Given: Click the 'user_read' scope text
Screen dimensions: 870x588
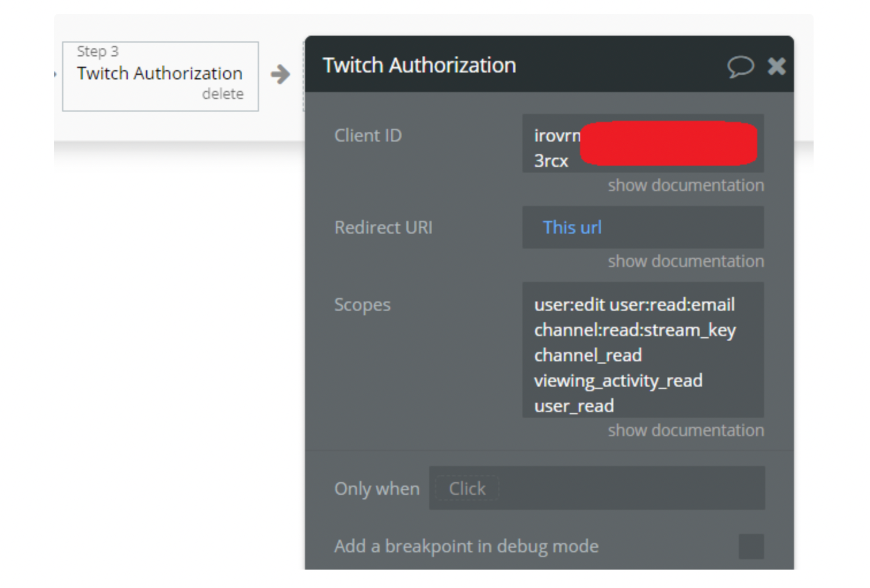Looking at the screenshot, I should 574,406.
